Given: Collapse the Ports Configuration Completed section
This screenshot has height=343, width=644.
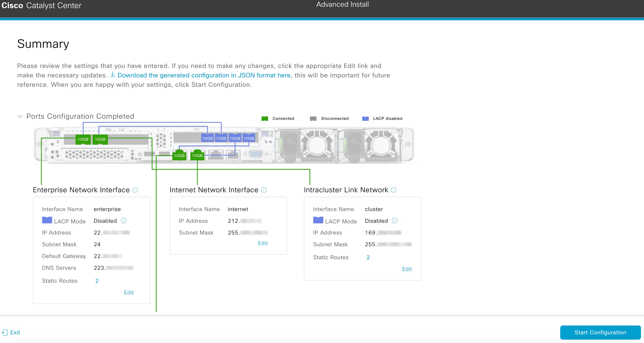Looking at the screenshot, I should tap(20, 116).
